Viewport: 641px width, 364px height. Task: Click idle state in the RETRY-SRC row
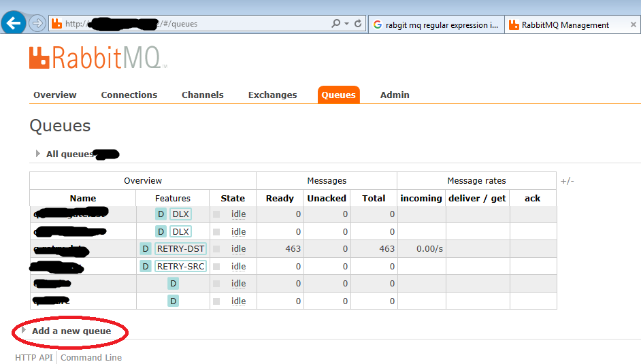tap(238, 266)
